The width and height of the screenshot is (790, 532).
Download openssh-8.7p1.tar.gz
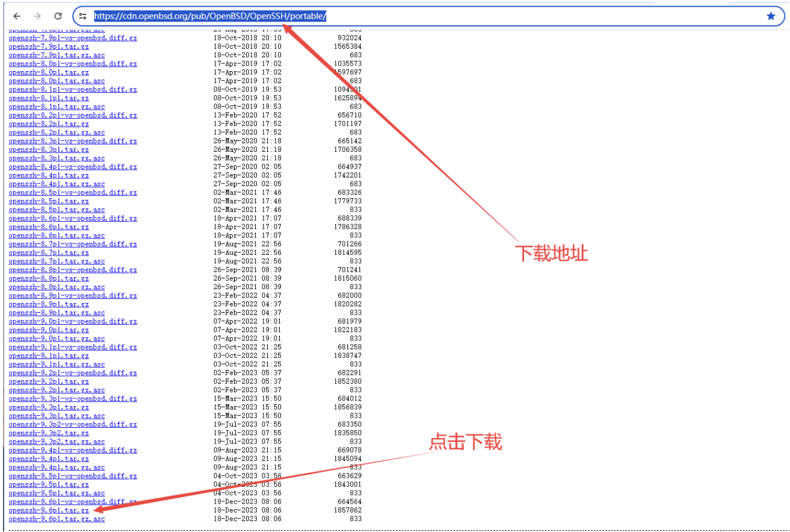(49, 252)
